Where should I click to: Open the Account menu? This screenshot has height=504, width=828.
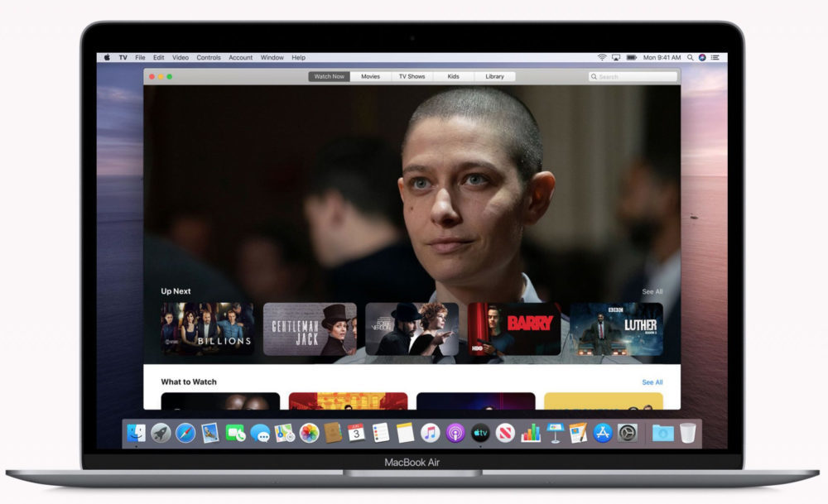pos(241,58)
